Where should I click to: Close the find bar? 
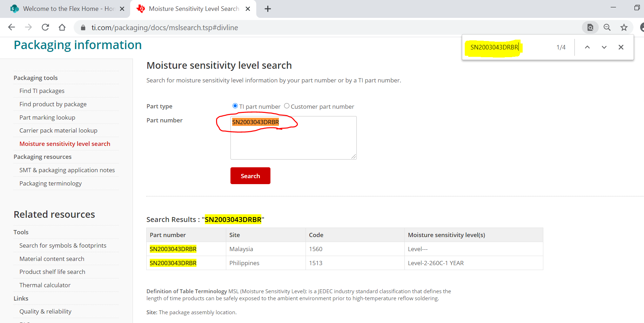(x=621, y=47)
